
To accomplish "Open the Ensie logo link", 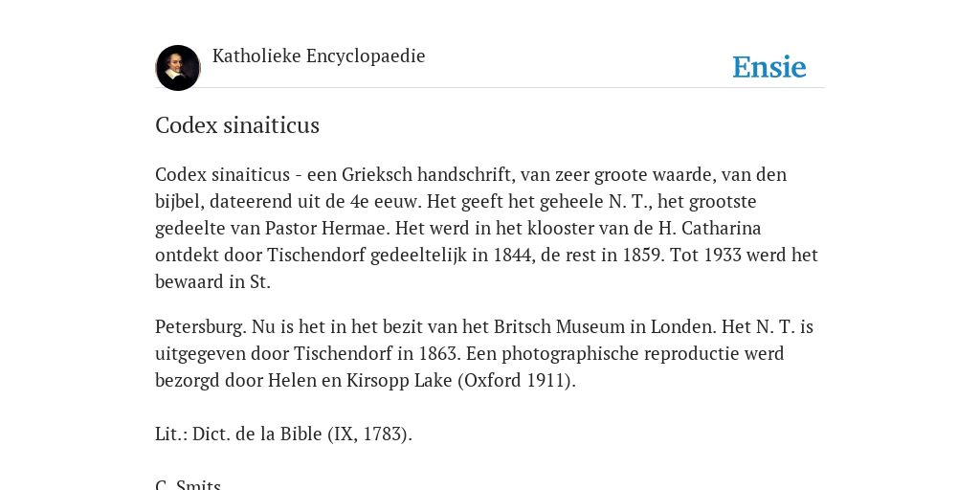I will click(769, 67).
